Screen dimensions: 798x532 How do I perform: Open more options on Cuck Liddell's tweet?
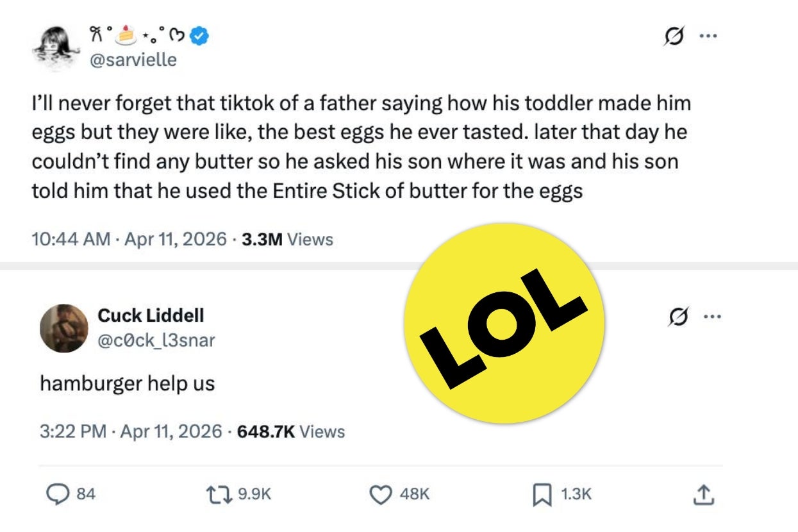coord(712,316)
